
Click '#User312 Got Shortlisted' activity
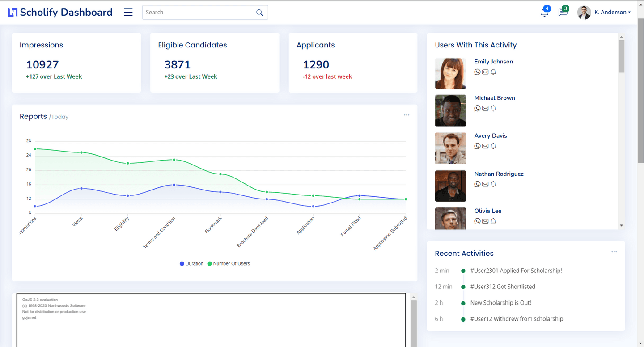pos(503,287)
